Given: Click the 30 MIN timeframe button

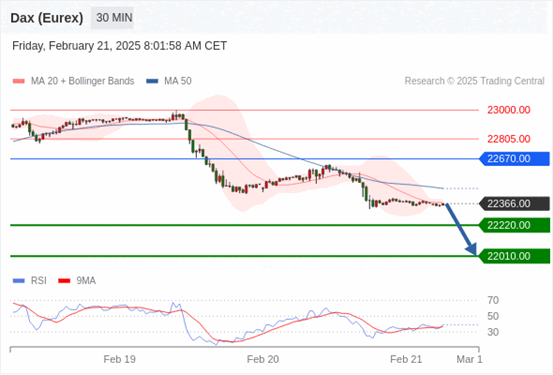Looking at the screenshot, I should 112,18.
